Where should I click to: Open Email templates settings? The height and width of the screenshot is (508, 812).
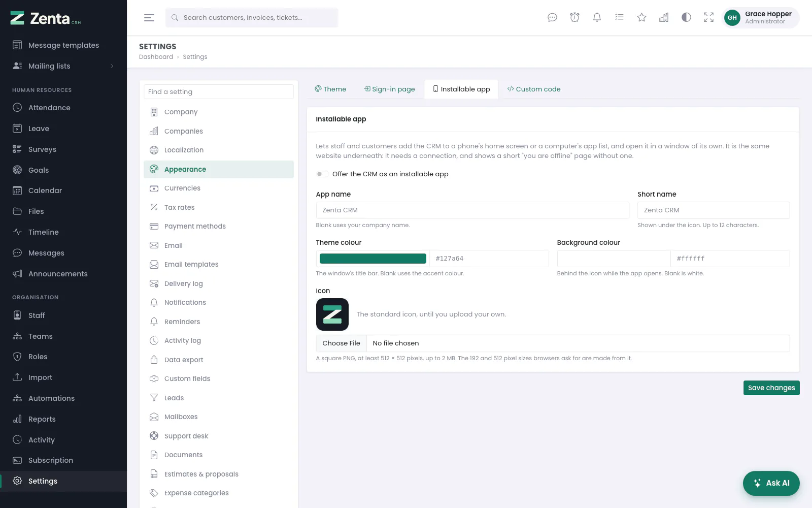click(x=219, y=265)
